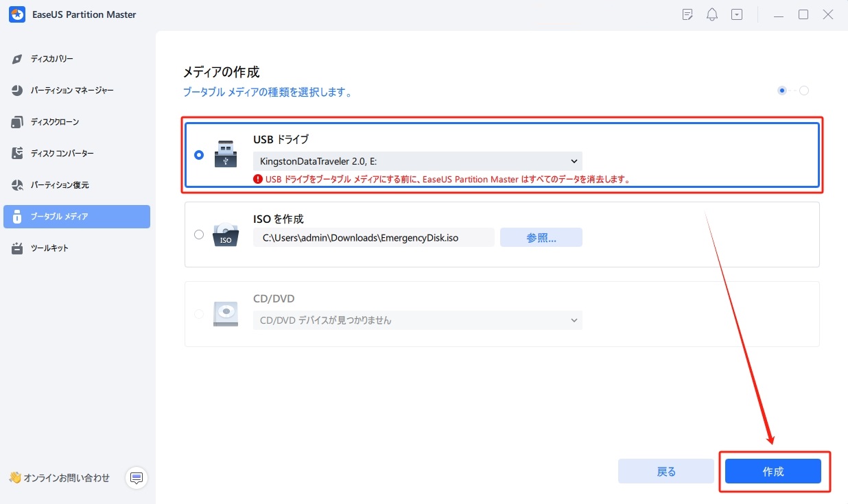Select ディスククローン in the sidebar
The height and width of the screenshot is (504, 848).
pos(56,121)
